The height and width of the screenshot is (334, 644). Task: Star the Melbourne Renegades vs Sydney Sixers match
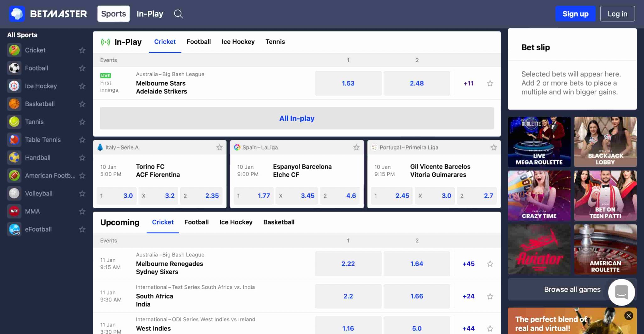[x=490, y=264]
